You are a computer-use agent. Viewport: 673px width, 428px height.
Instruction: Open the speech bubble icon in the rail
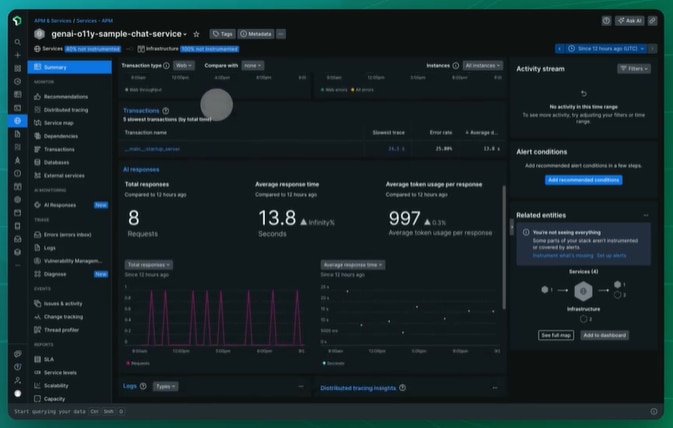pyautogui.click(x=18, y=354)
